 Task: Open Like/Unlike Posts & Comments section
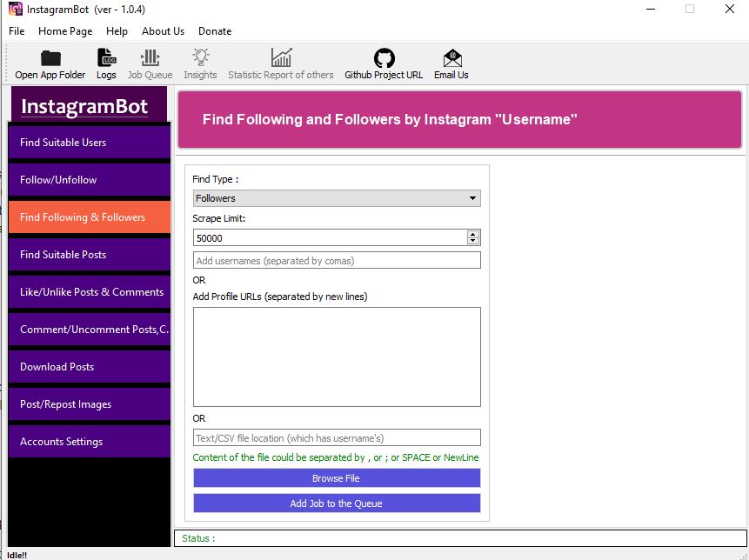(90, 291)
